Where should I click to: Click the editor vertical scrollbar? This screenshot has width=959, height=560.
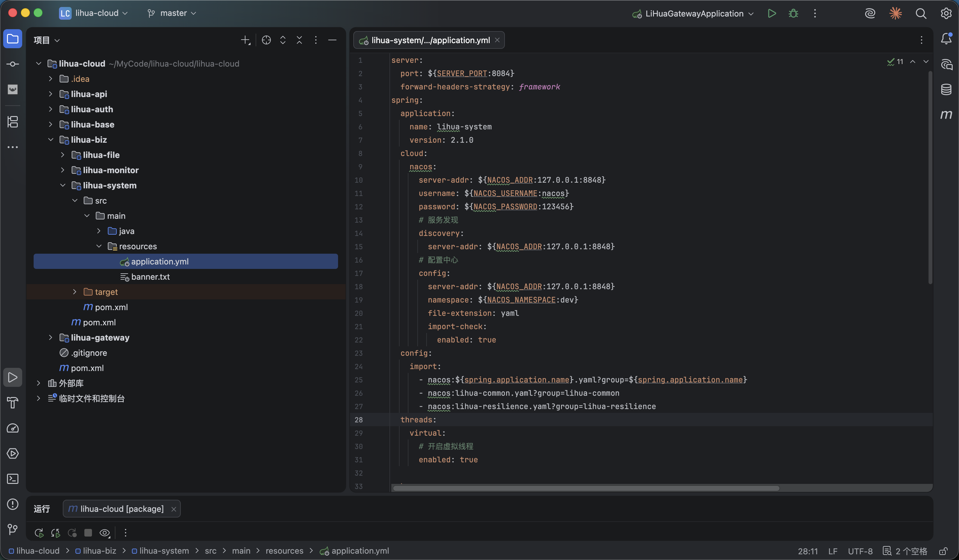930,177
